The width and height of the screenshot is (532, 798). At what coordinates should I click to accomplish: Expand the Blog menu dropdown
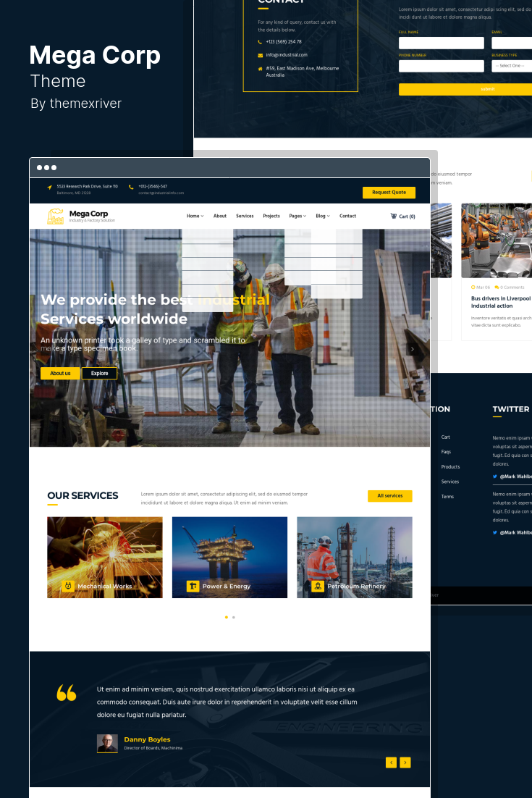coord(322,216)
